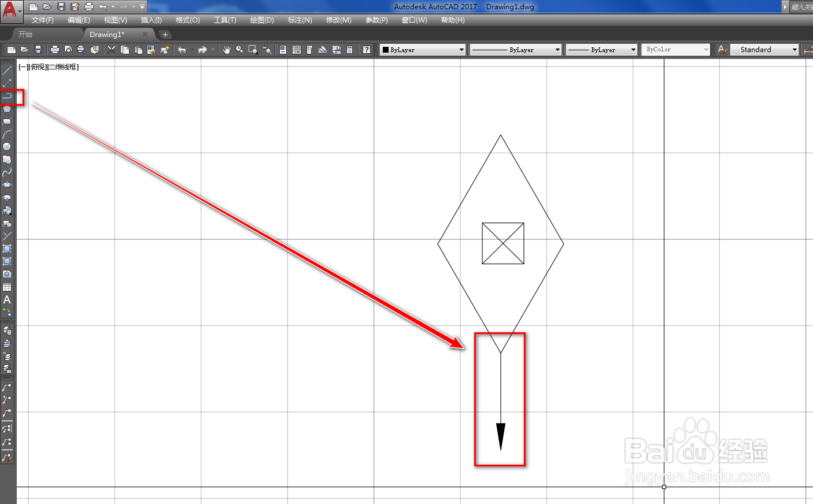Select the Polygon tool

(7, 109)
